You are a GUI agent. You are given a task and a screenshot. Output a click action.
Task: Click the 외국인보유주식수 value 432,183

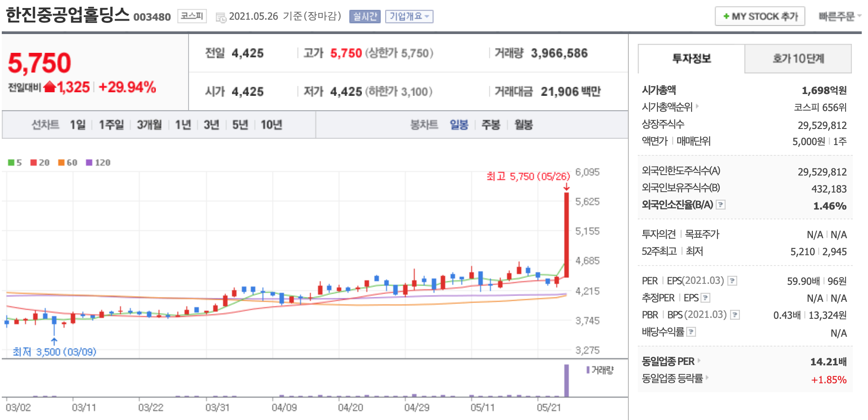pyautogui.click(x=829, y=189)
